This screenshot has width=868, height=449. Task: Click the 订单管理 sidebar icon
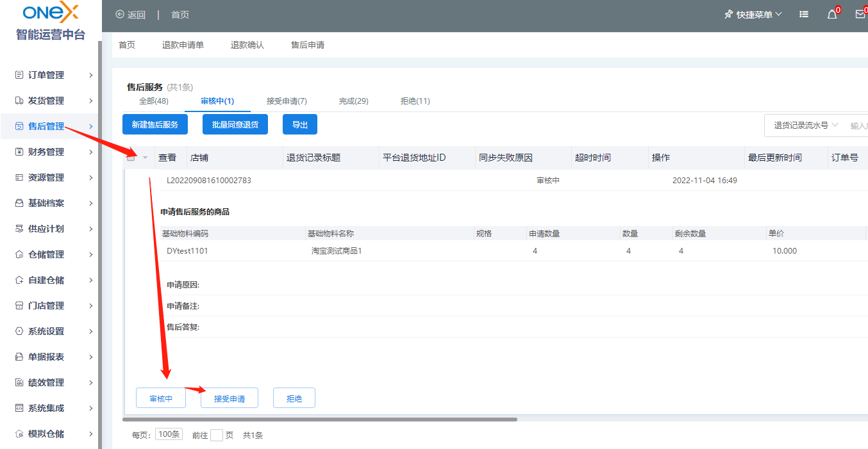click(x=19, y=75)
